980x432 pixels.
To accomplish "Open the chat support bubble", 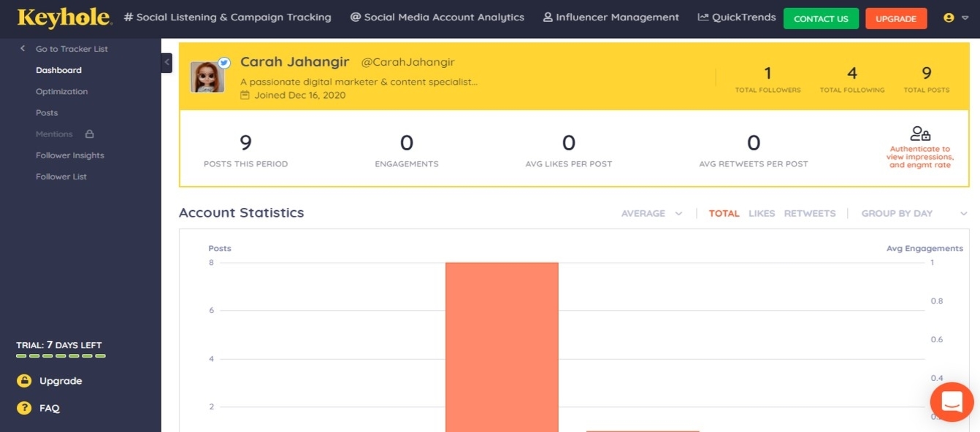I will pos(952,402).
